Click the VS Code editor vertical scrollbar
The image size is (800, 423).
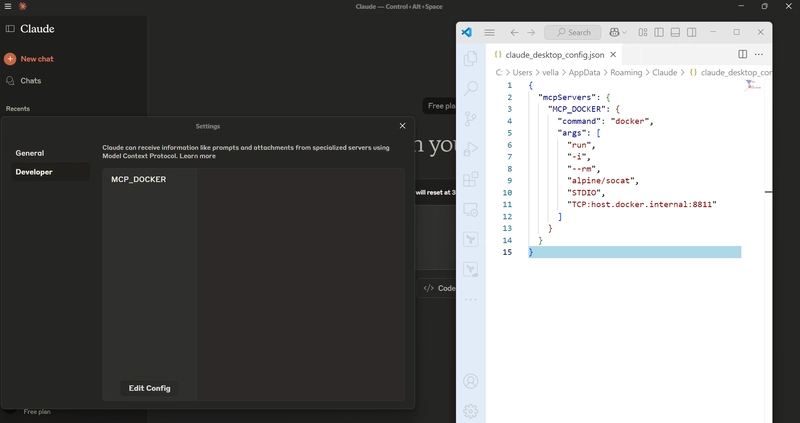click(x=768, y=250)
